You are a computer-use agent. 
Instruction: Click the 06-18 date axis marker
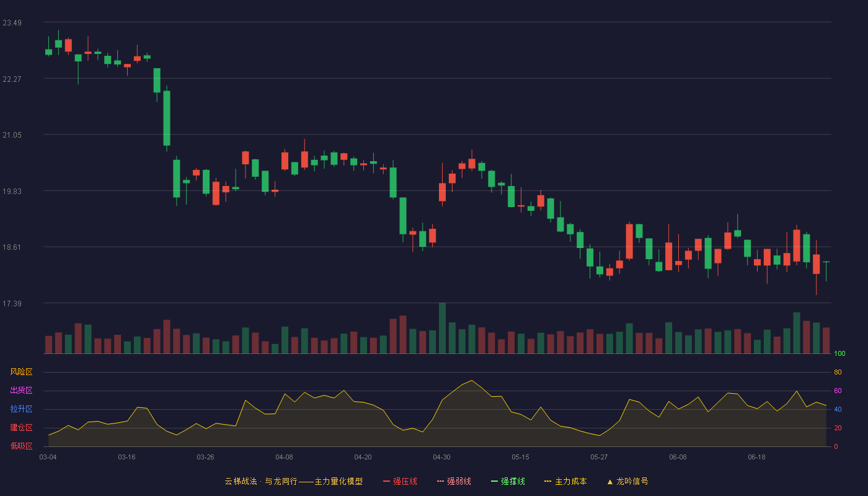click(756, 457)
